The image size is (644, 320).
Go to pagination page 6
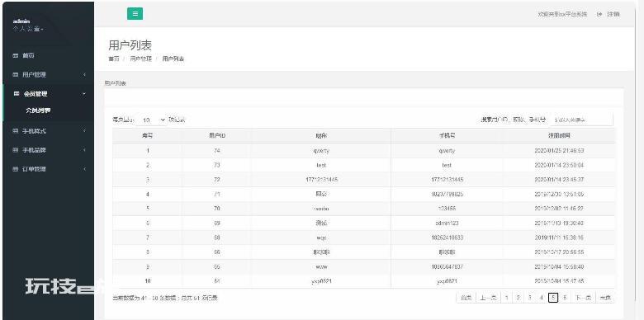point(565,298)
